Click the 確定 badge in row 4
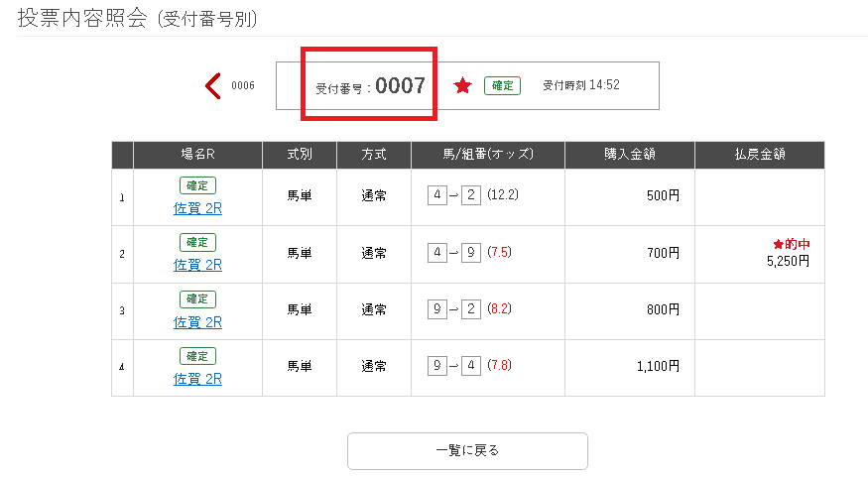 [x=197, y=356]
